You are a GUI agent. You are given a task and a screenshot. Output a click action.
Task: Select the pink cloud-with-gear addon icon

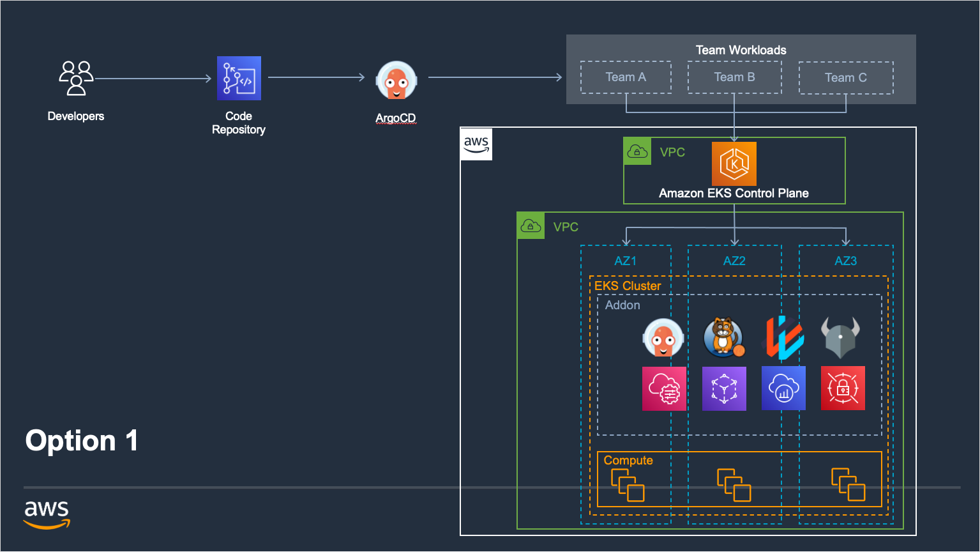pyautogui.click(x=664, y=388)
